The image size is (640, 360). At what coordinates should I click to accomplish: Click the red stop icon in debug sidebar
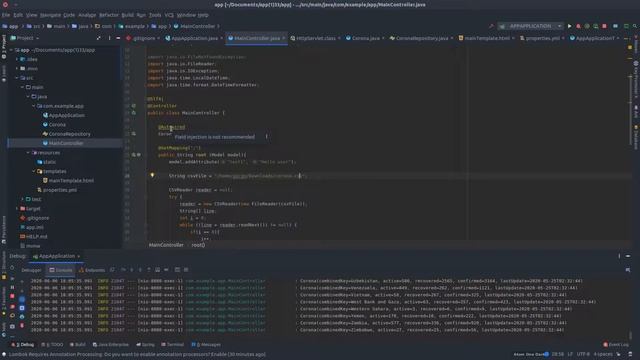(12, 296)
